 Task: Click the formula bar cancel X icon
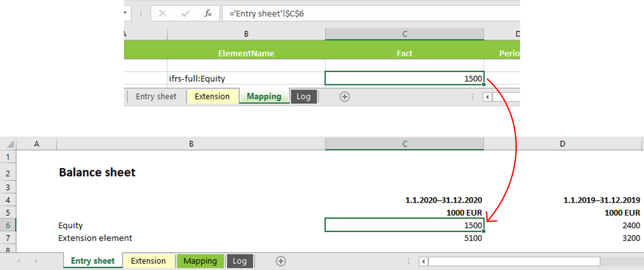click(162, 13)
